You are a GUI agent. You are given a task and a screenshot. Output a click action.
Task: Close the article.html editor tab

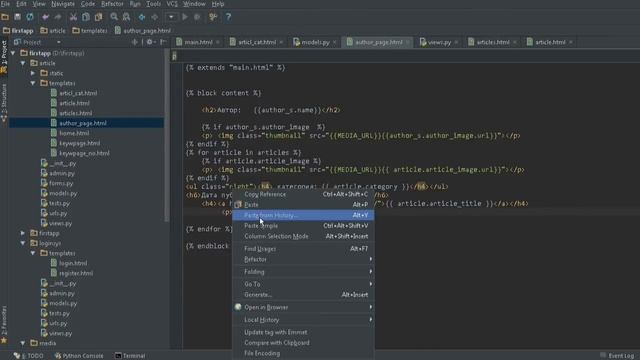pyautogui.click(x=571, y=42)
